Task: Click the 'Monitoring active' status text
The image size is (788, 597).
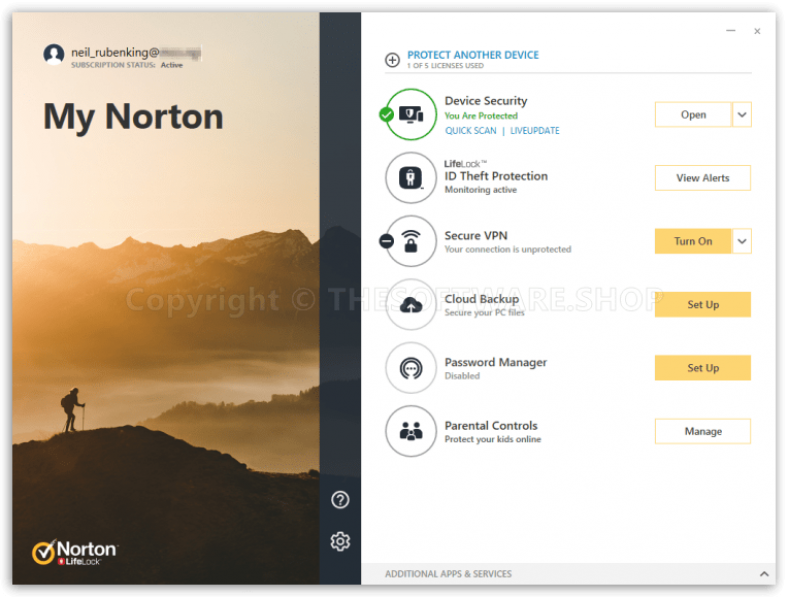Action: (480, 189)
